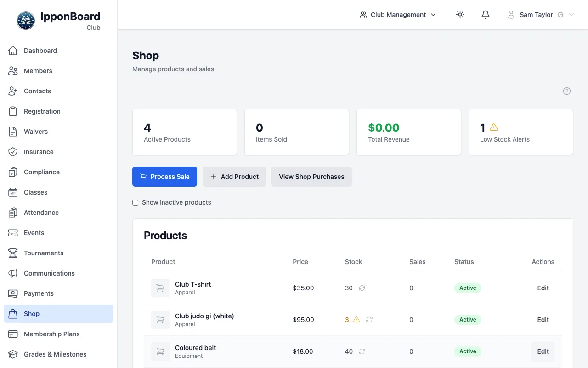The height and width of the screenshot is (368, 588).
Task: Click Add Product button
Action: click(x=234, y=177)
